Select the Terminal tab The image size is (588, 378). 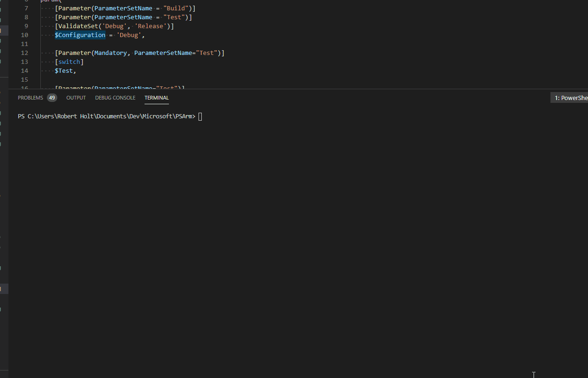point(157,98)
